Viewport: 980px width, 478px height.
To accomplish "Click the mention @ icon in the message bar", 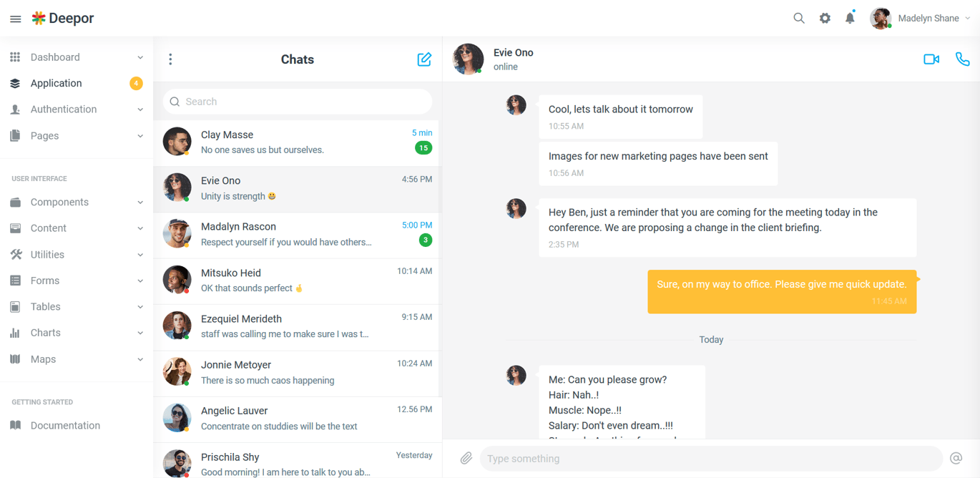I will (x=956, y=458).
